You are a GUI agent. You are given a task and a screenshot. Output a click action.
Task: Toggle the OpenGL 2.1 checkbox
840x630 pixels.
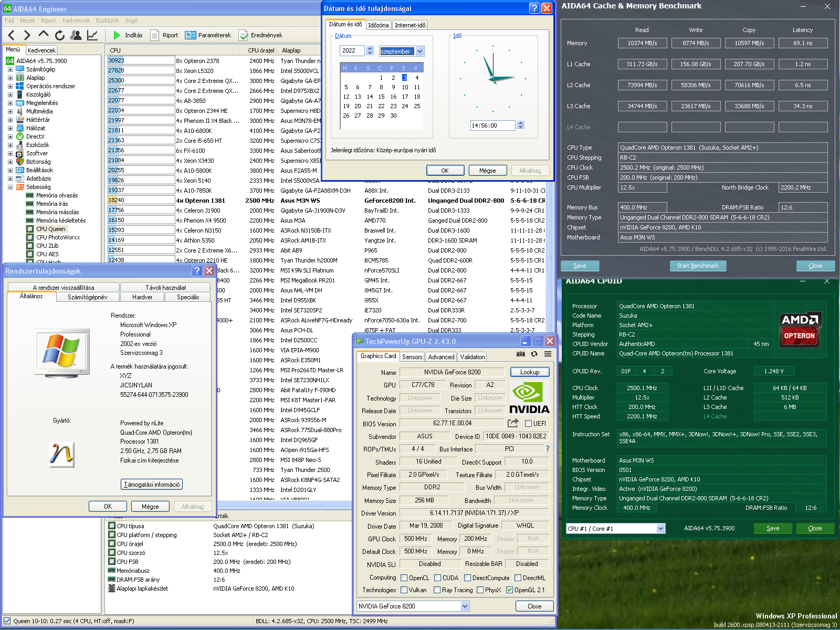click(509, 590)
